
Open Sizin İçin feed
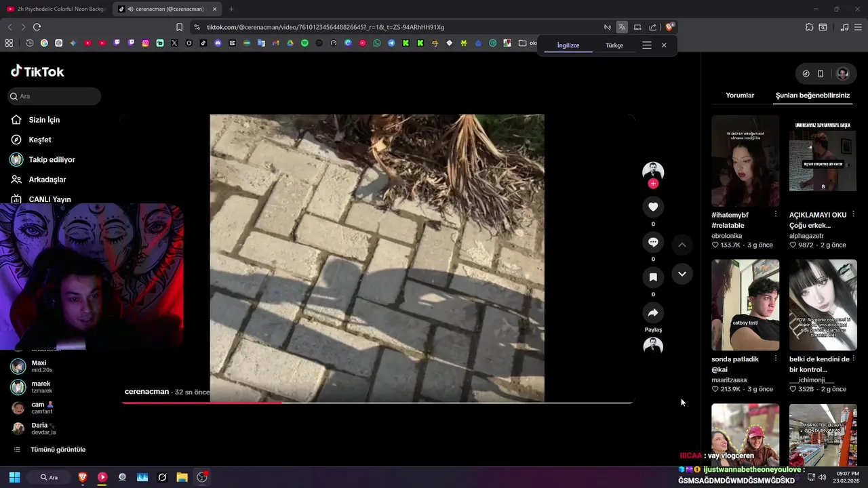(x=44, y=120)
